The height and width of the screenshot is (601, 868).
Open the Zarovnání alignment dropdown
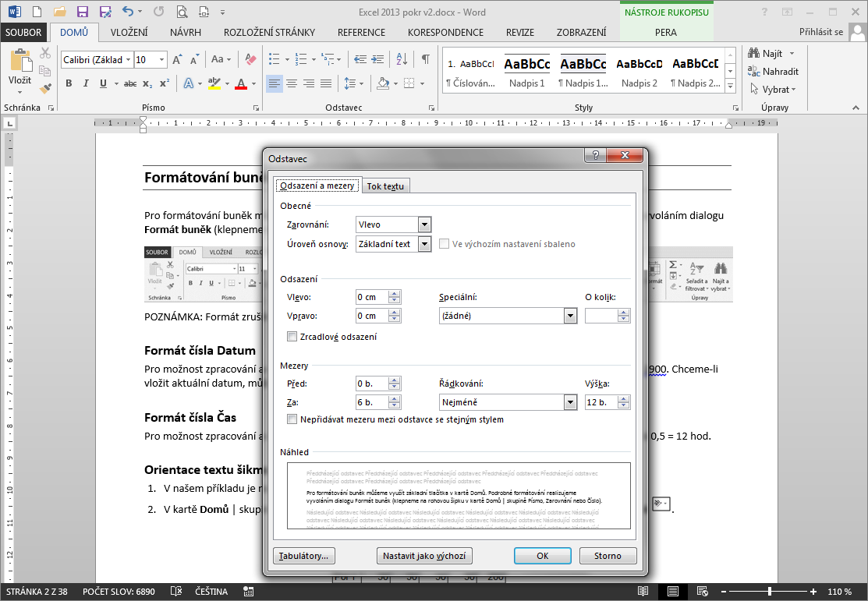click(424, 224)
